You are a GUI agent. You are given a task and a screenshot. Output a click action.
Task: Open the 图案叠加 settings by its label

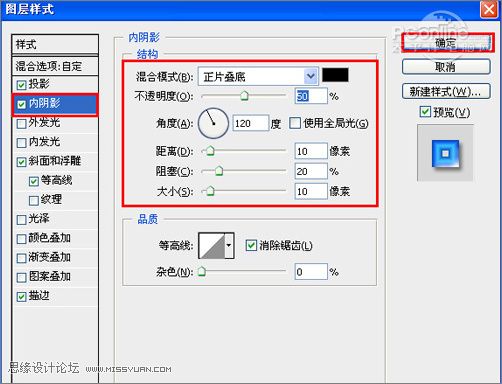coord(49,276)
